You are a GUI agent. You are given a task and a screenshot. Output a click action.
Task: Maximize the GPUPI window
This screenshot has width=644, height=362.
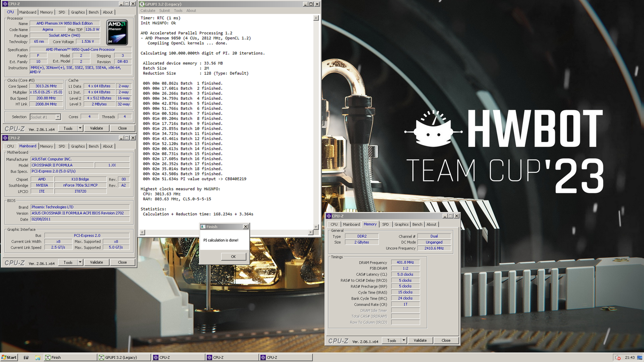311,4
